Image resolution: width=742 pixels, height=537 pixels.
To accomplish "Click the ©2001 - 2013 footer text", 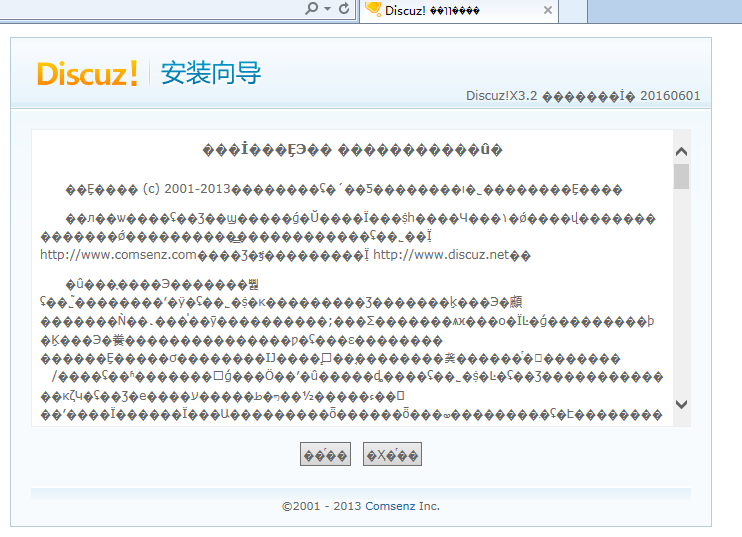I will (x=322, y=506).
